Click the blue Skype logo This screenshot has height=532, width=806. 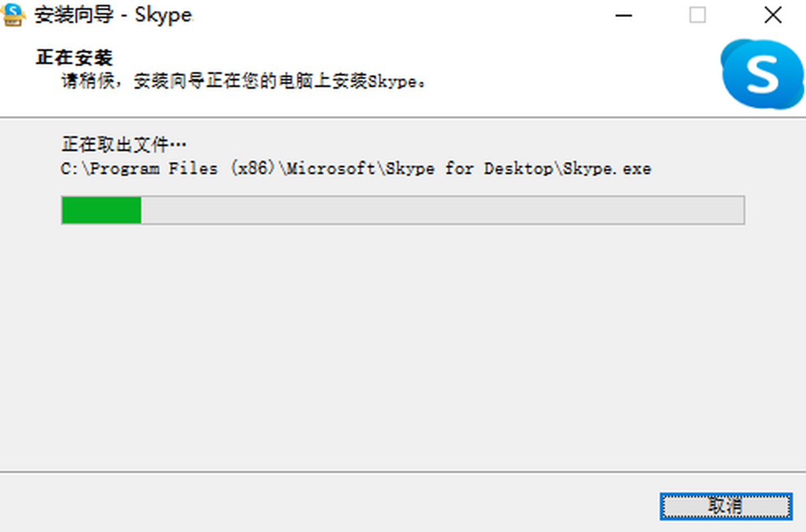(762, 73)
